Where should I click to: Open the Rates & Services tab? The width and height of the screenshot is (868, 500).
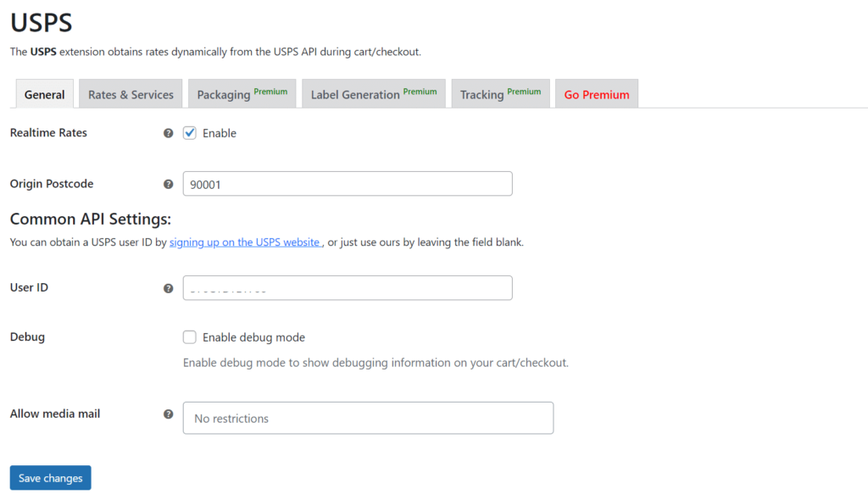tap(131, 94)
